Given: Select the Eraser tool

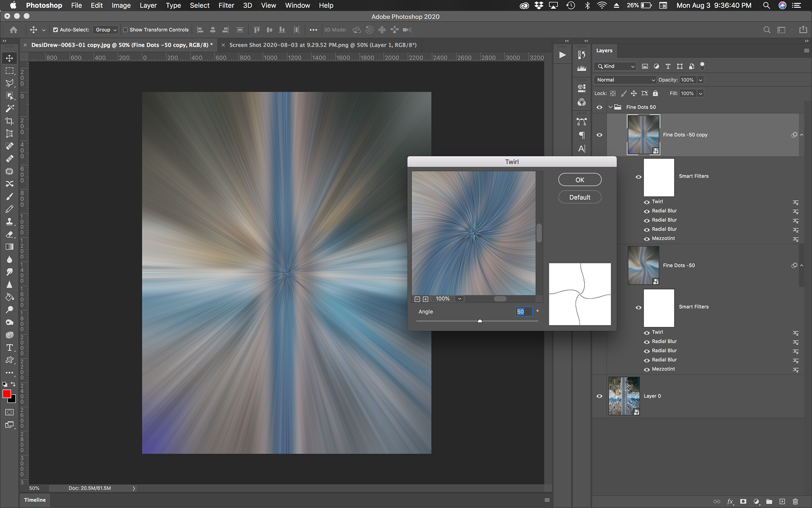Looking at the screenshot, I should tap(9, 234).
